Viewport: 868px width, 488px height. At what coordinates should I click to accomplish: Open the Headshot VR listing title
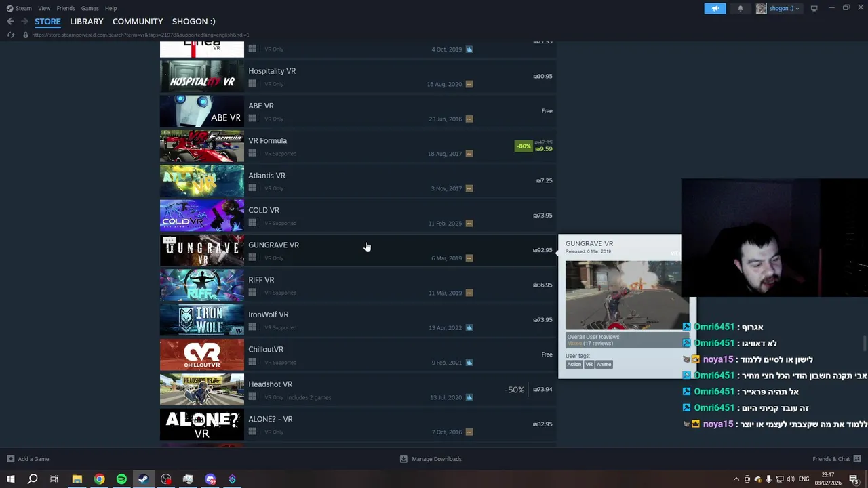coord(270,384)
